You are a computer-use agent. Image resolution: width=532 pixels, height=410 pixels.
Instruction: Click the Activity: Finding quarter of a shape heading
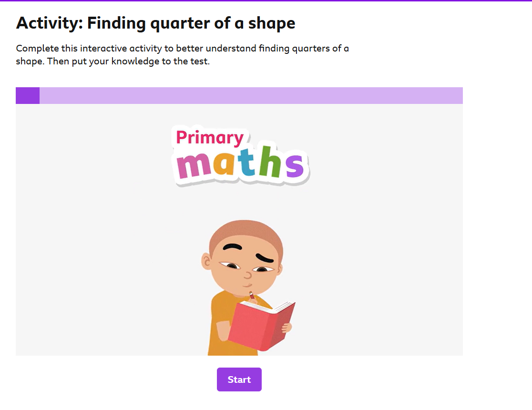coord(155,23)
